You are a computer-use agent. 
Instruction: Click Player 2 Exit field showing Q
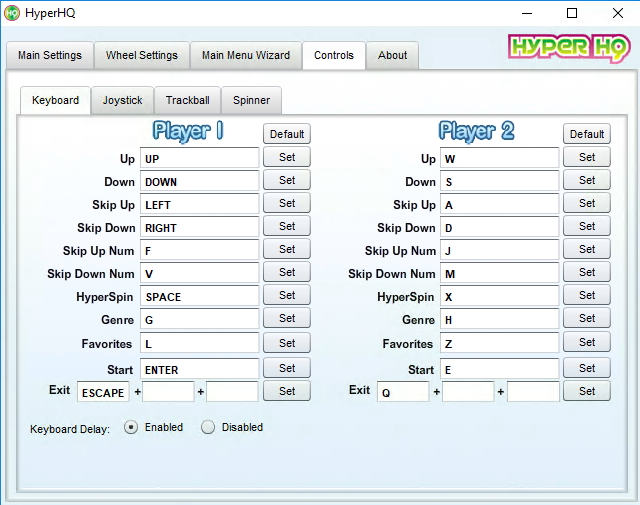pos(403,392)
